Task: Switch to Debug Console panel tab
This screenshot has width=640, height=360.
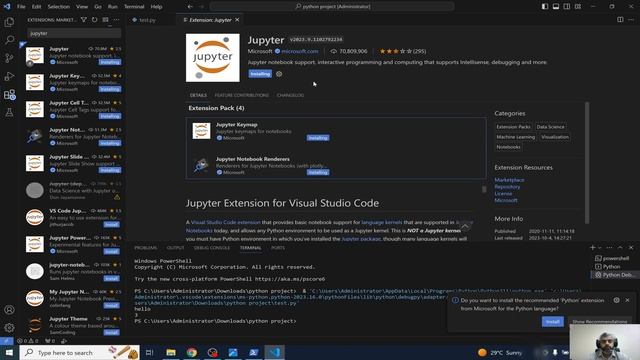Action: [x=212, y=248]
